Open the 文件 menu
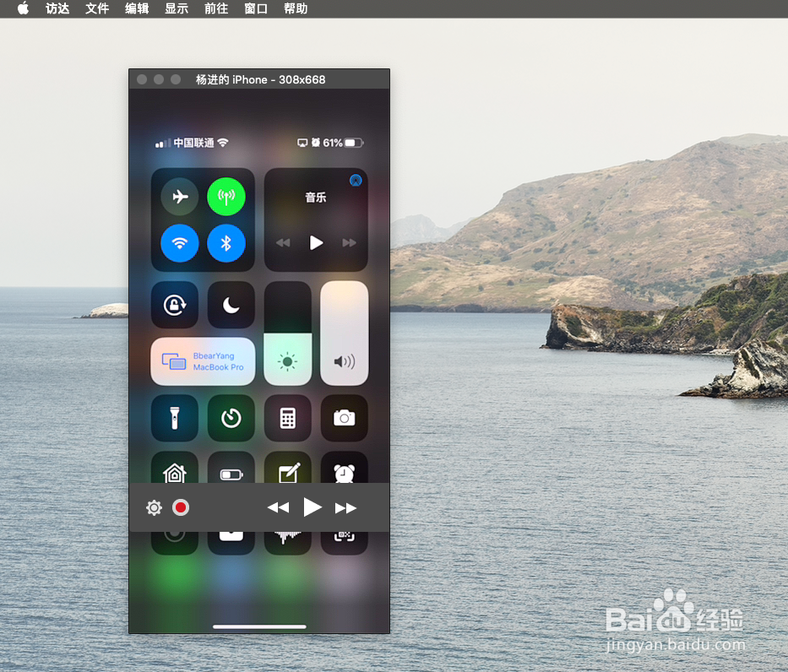The height and width of the screenshot is (672, 788). click(97, 8)
